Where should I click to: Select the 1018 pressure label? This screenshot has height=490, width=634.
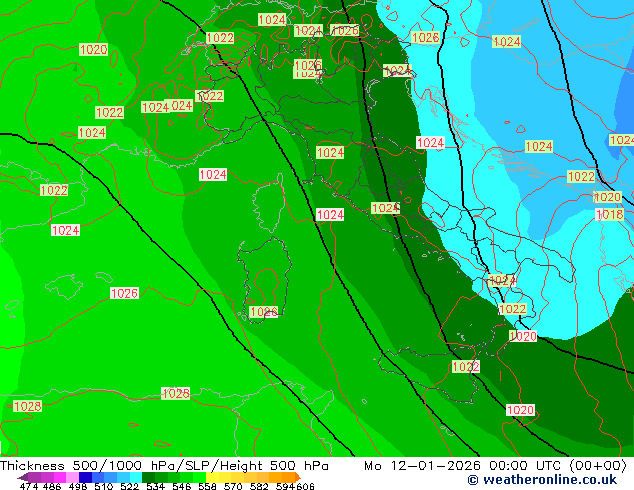coord(610,214)
